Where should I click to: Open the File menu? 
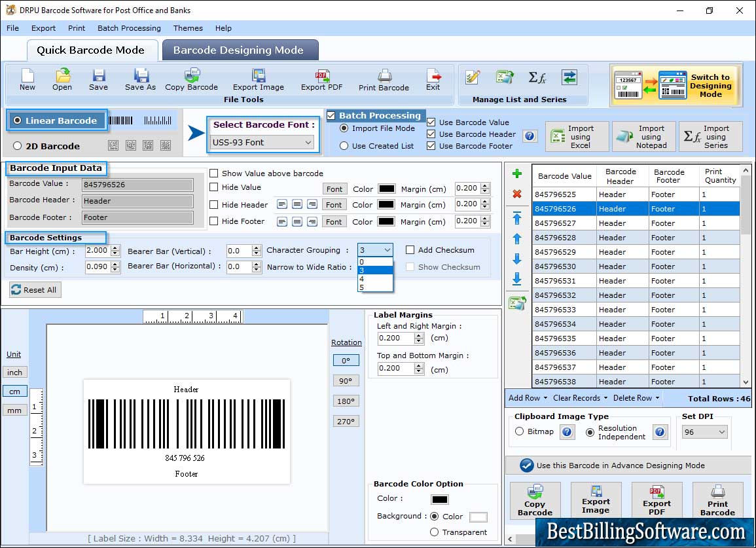(13, 28)
